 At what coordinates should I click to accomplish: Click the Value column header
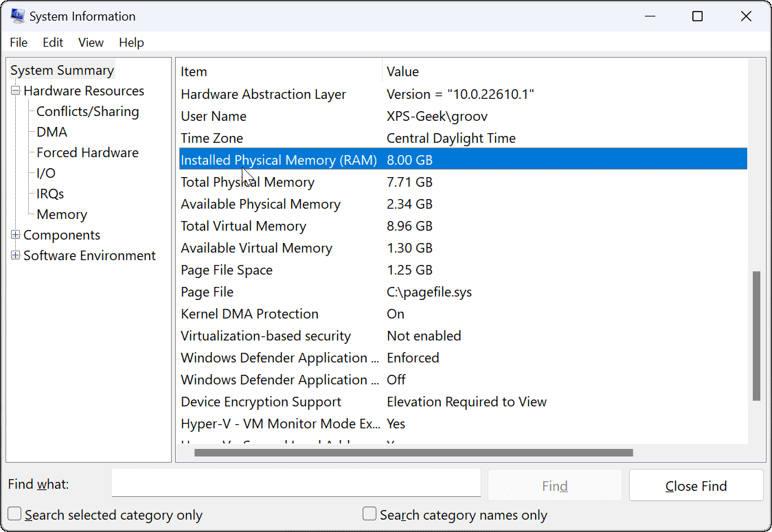565,72
